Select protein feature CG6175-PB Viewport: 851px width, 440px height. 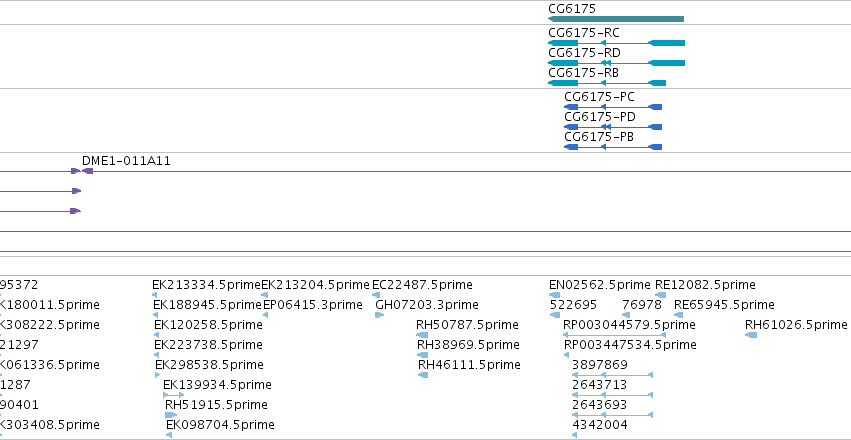pyautogui.click(x=613, y=147)
